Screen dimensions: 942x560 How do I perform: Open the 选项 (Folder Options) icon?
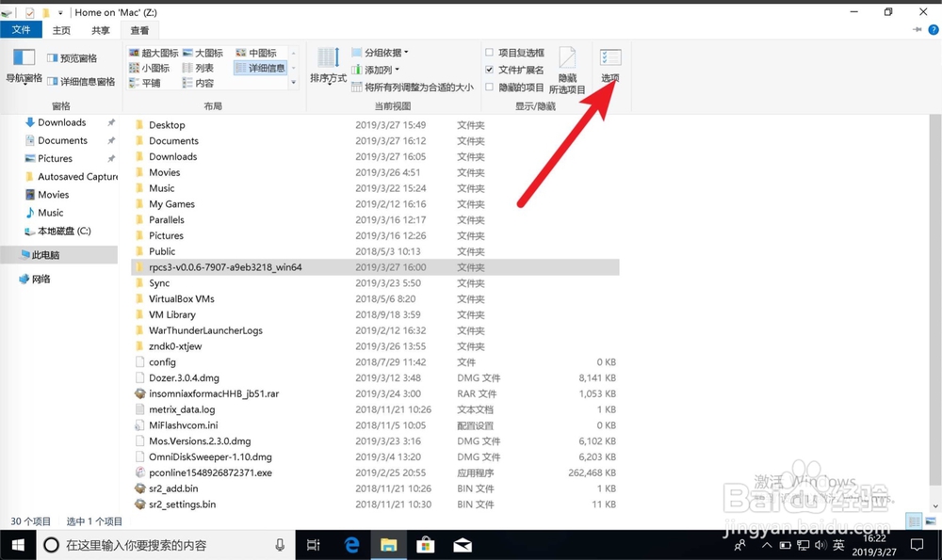pos(609,63)
